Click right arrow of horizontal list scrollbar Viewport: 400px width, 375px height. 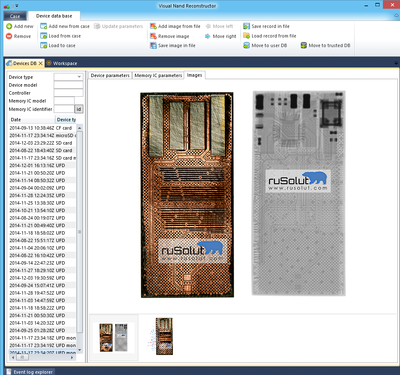point(72,357)
